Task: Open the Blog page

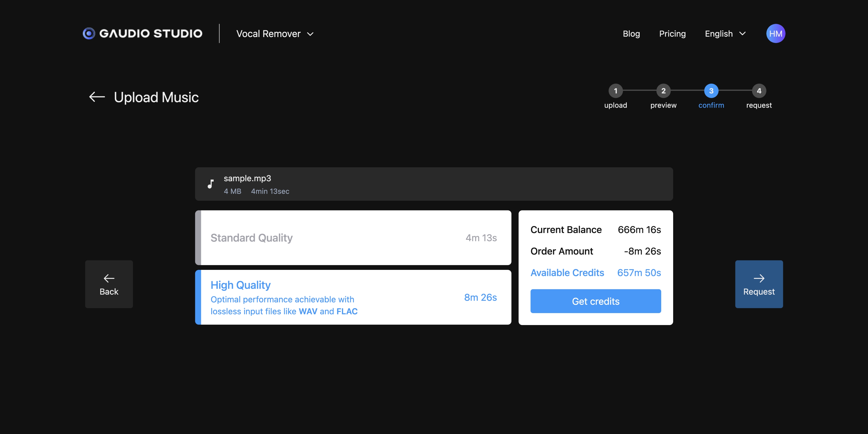Action: (x=631, y=34)
